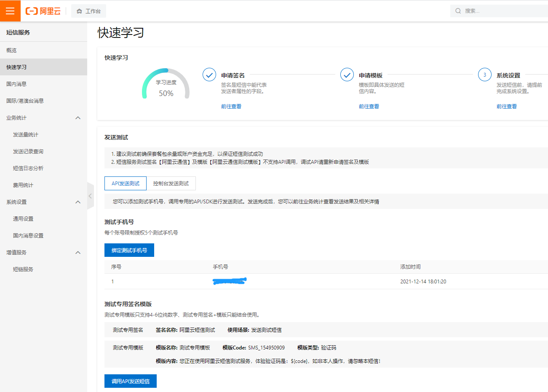548x392 pixels.
Task: Click 前往查看 under 申请签名
Action: 231,107
